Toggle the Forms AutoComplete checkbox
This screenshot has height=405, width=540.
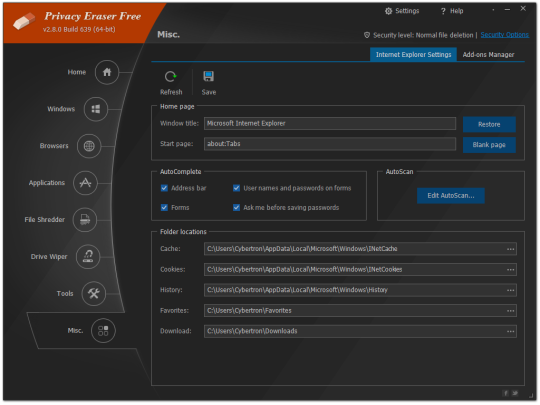[164, 207]
